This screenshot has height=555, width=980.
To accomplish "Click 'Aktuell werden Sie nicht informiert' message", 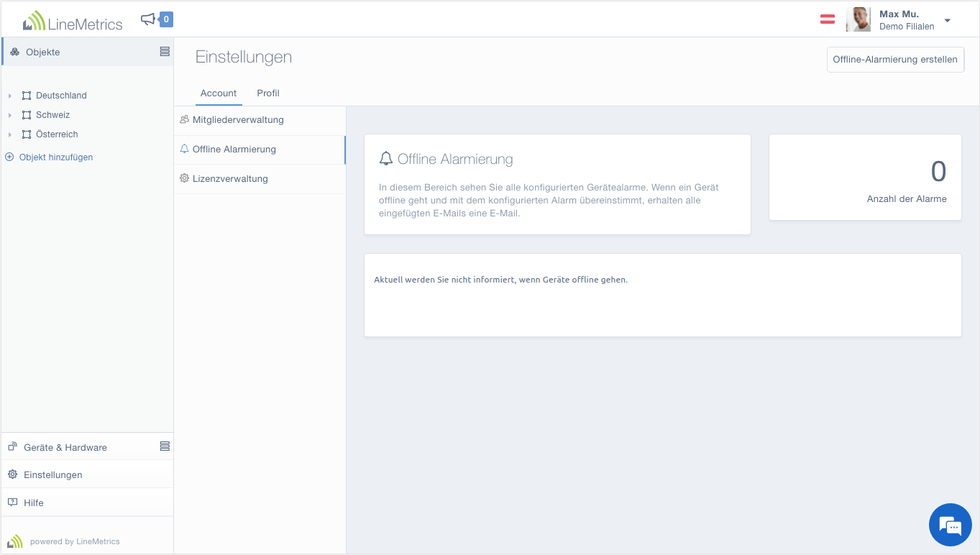I will 501,280.
